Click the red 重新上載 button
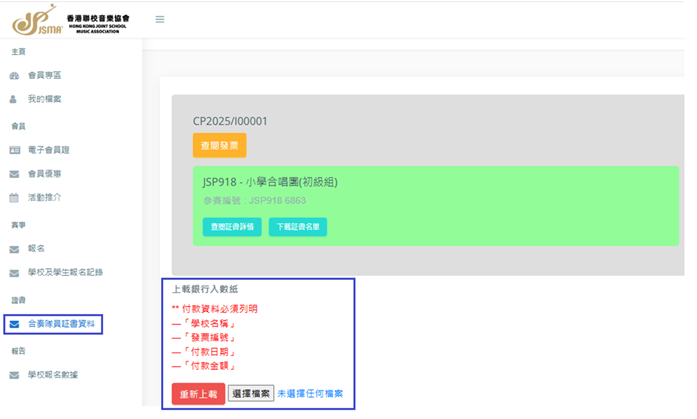The height and width of the screenshot is (419, 697). tap(198, 394)
